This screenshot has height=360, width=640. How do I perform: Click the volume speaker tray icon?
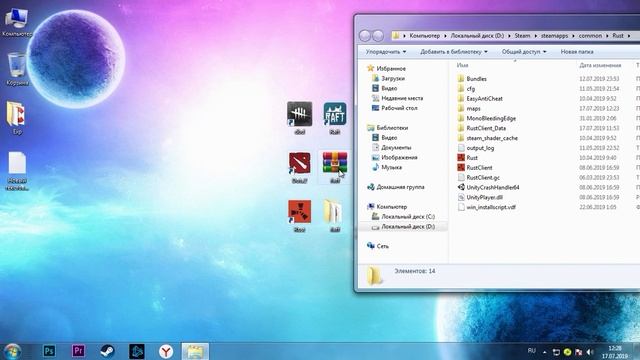(589, 352)
